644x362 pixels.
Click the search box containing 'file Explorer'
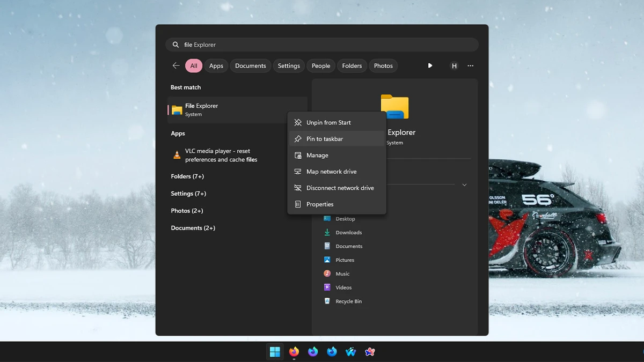[x=322, y=45]
